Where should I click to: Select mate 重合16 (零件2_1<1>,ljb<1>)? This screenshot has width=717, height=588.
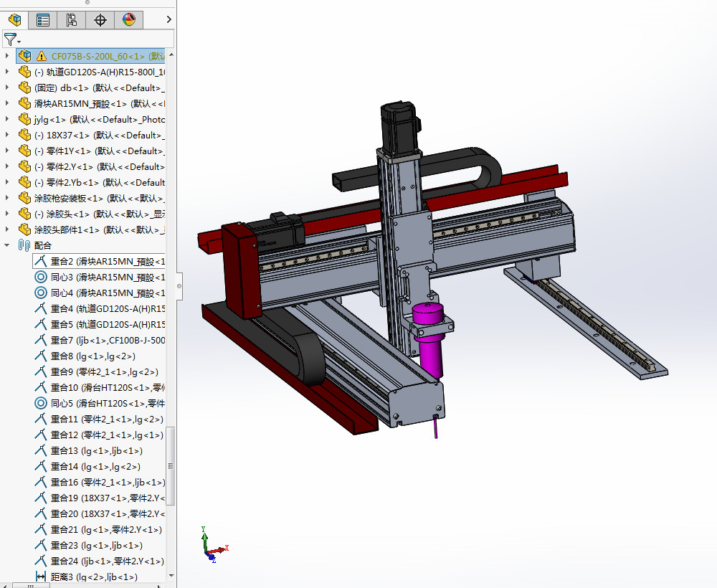[x=108, y=482]
